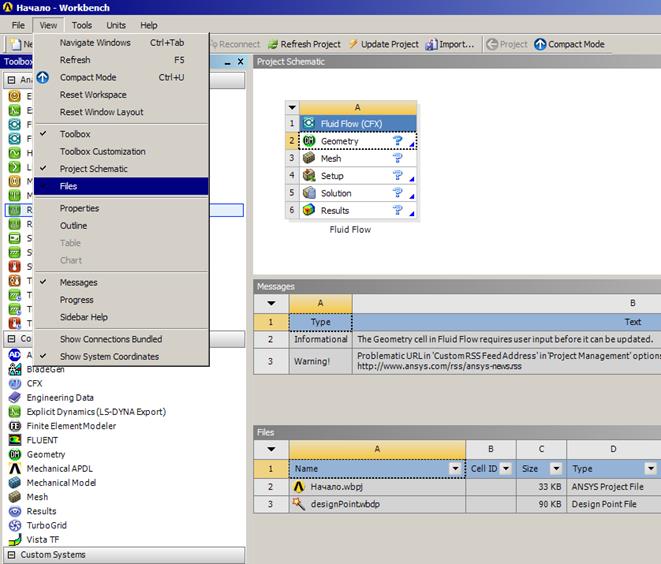Expand the Custom Systems toolbox section
The height and width of the screenshot is (564, 661).
point(11,555)
